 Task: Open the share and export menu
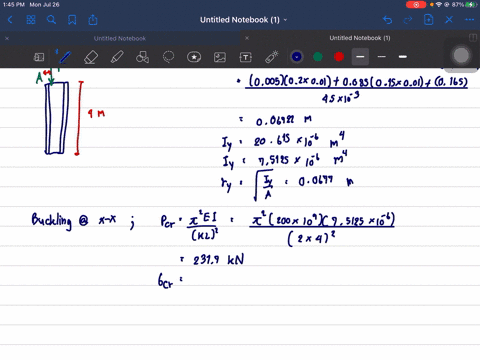93,20
